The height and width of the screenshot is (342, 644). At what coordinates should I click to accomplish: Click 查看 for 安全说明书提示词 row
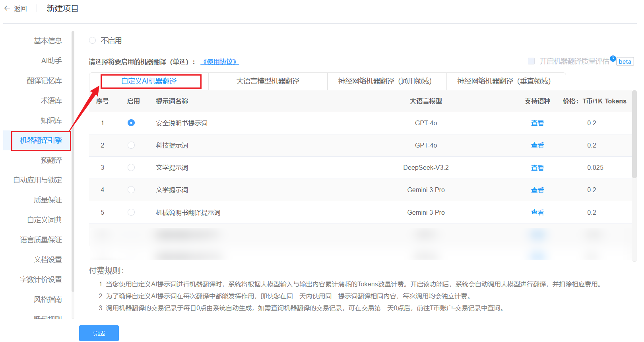click(x=537, y=123)
